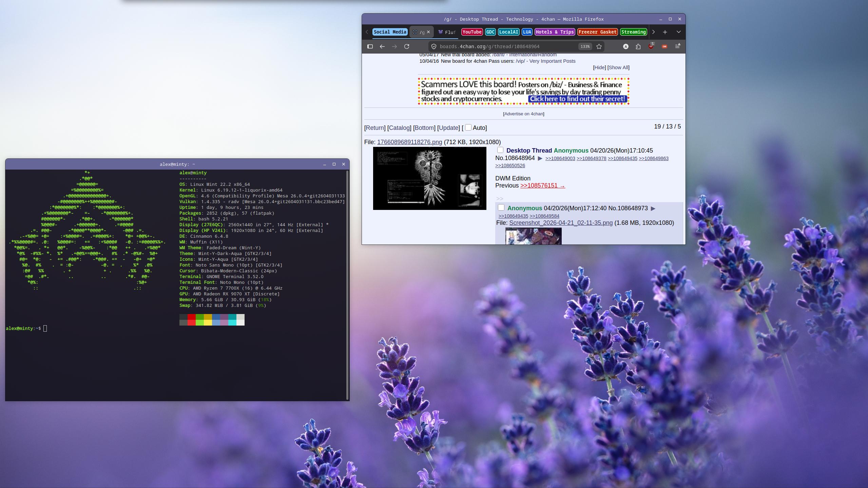Open the list all tabs dropdown
Viewport: 868px width, 488px height.
678,32
